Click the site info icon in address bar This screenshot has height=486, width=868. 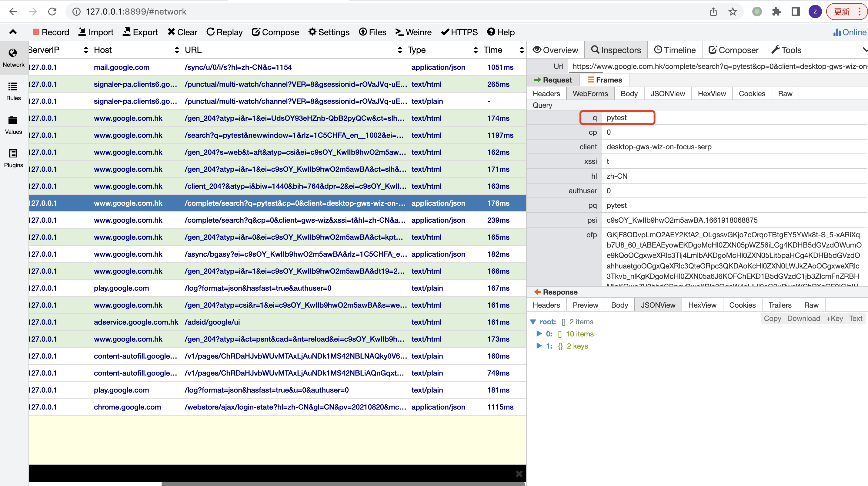(76, 12)
